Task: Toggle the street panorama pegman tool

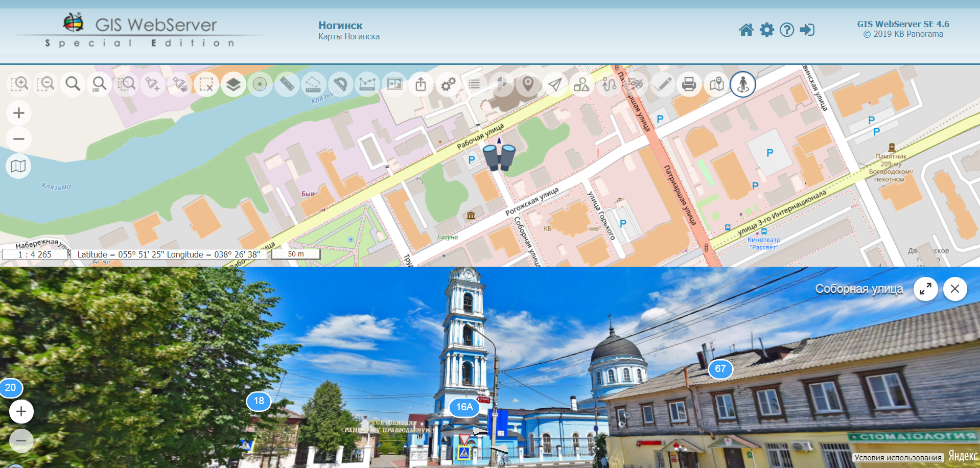Action: pyautogui.click(x=743, y=84)
